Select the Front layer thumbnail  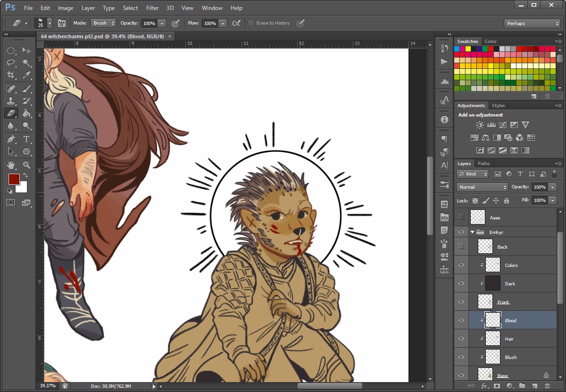click(x=485, y=302)
